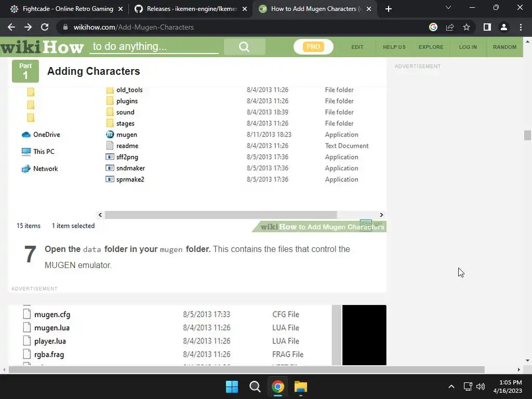The height and width of the screenshot is (399, 532).
Task: Click the 'sprmake2' application row
Action: (237, 179)
